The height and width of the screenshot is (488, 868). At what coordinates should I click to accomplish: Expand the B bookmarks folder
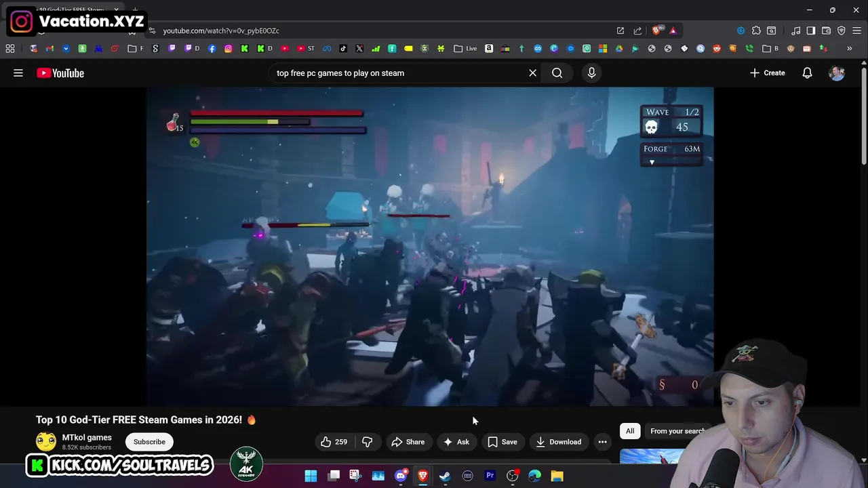tap(770, 49)
